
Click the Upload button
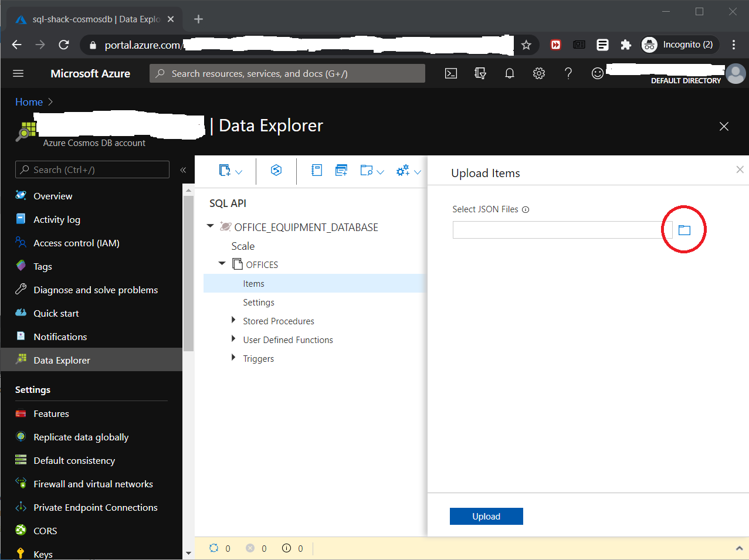point(486,516)
